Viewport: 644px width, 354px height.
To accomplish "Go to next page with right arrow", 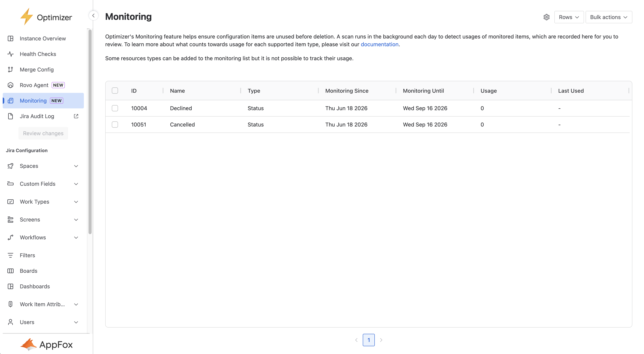I will pyautogui.click(x=381, y=340).
